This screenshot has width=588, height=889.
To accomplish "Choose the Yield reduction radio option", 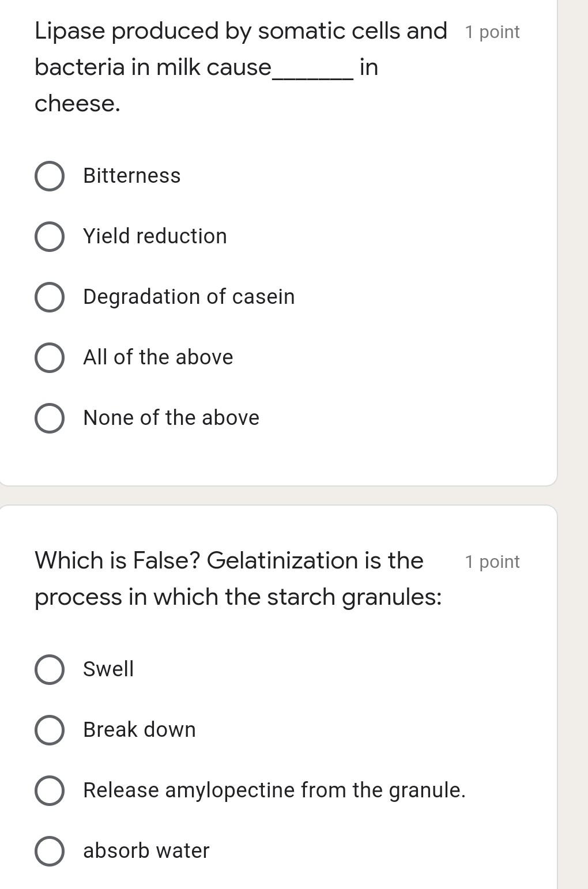I will click(x=50, y=236).
